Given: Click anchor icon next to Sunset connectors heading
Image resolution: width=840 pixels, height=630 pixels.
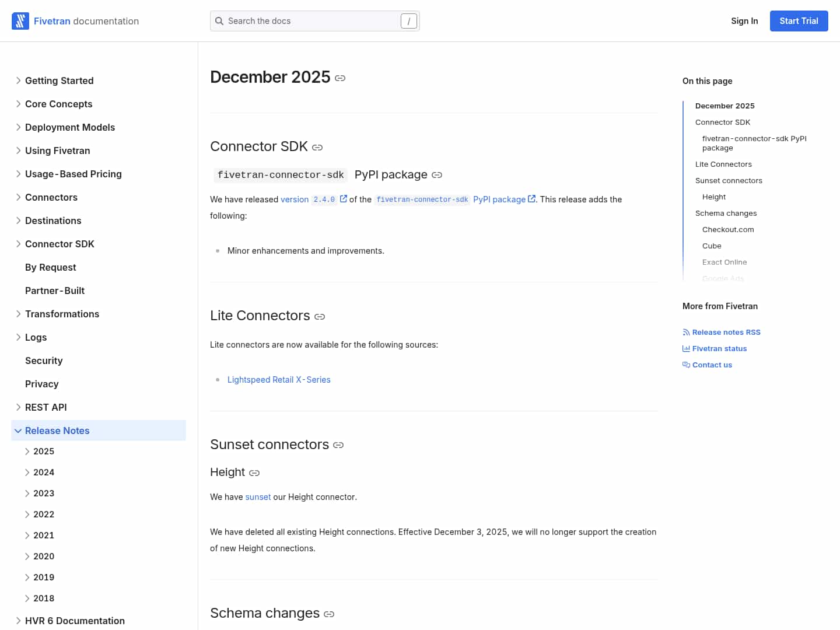Looking at the screenshot, I should 338,445.
